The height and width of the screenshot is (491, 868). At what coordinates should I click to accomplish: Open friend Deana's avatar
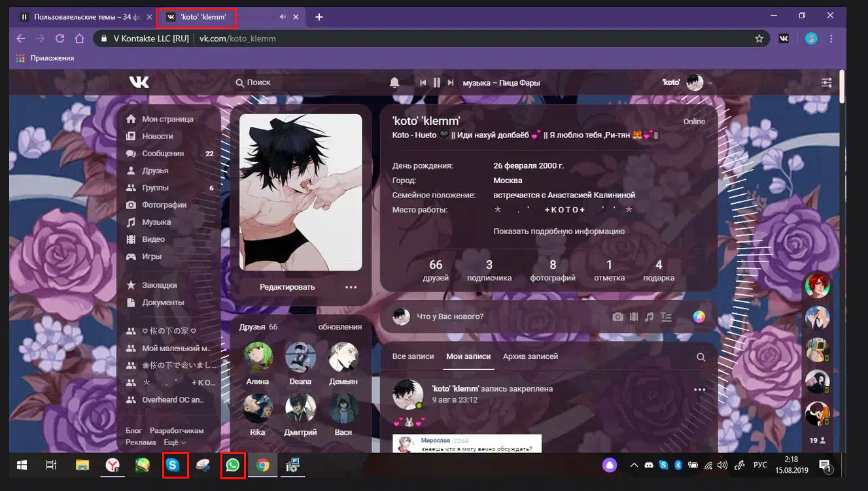coord(301,357)
